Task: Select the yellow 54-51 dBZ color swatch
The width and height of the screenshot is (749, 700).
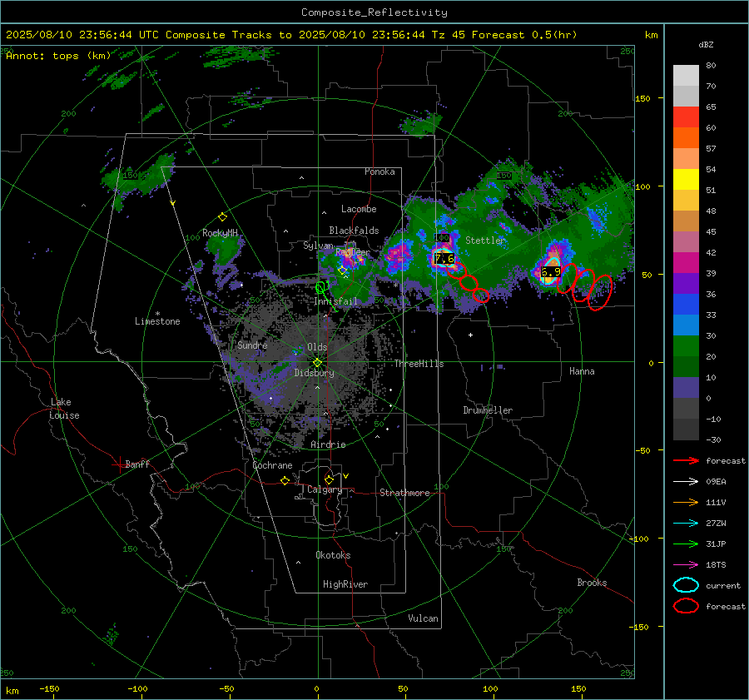Action: point(686,180)
